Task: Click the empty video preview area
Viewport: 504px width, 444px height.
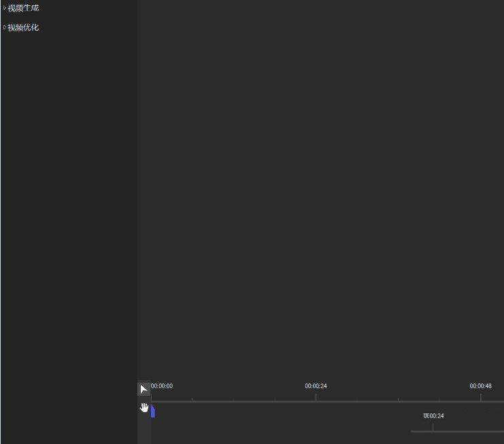Action: (x=320, y=190)
